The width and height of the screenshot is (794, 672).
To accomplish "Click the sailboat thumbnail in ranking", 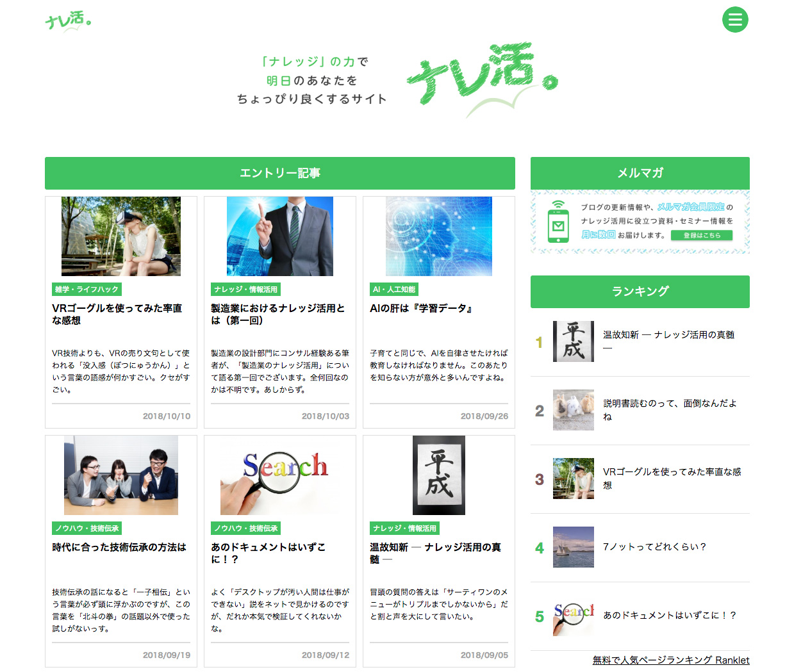I will pos(574,547).
